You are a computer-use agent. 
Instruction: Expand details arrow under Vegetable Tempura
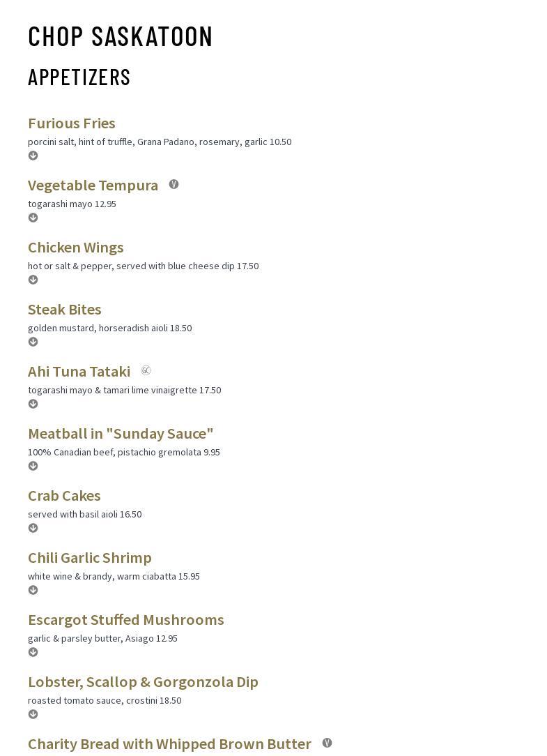coord(33,218)
